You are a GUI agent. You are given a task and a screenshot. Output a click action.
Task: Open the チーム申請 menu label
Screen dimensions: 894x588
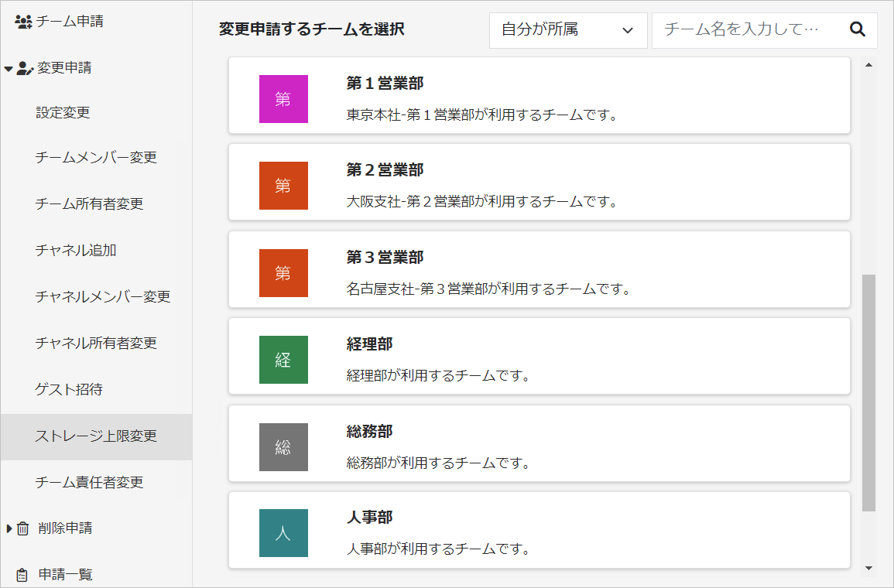pos(70,22)
